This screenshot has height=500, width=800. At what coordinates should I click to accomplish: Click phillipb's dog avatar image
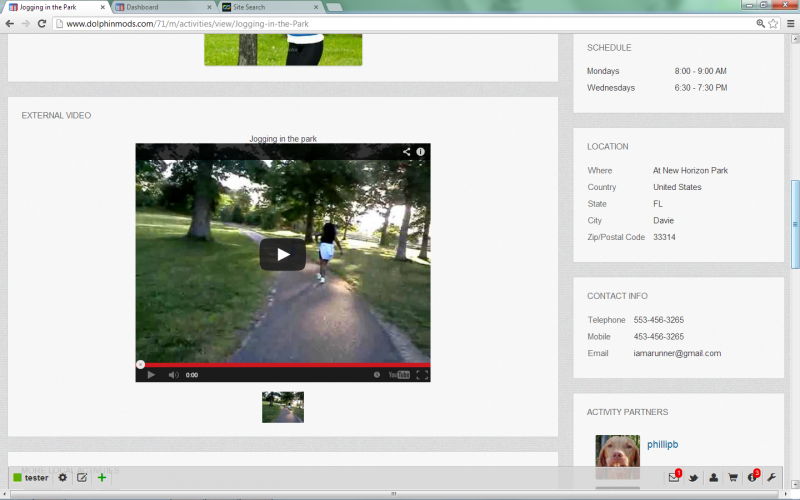coord(617,457)
